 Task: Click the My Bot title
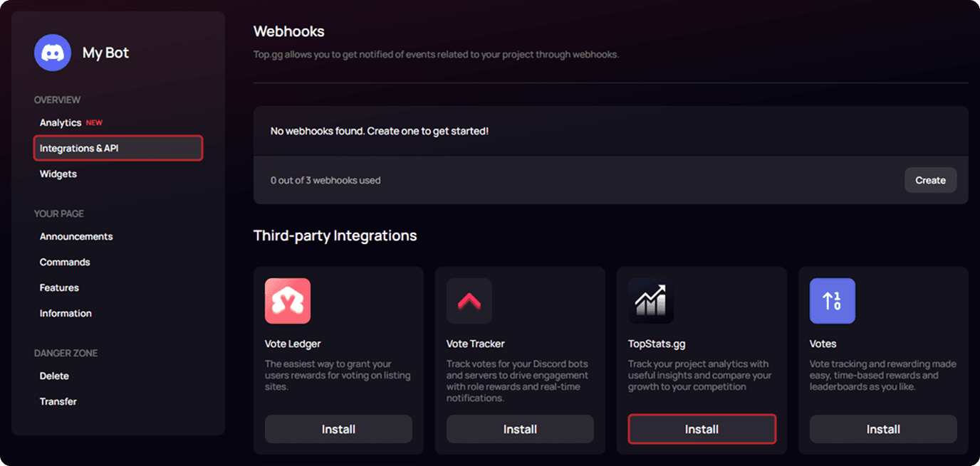[x=105, y=53]
